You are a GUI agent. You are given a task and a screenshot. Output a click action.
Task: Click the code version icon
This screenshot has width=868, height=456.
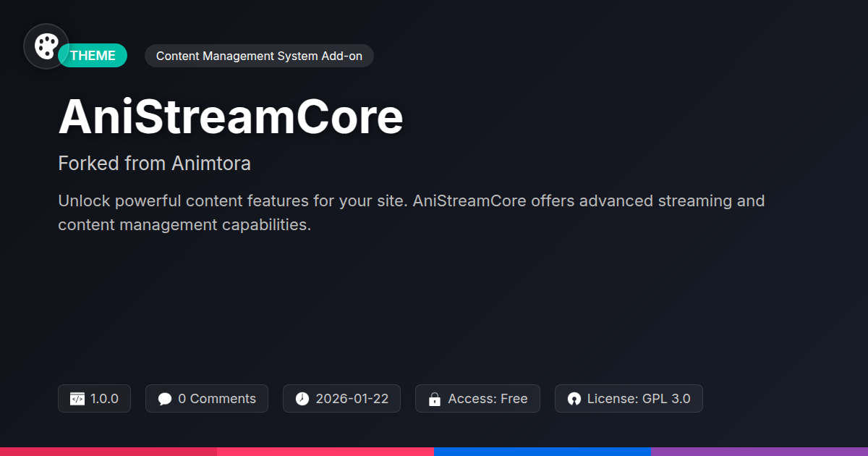[x=77, y=399]
